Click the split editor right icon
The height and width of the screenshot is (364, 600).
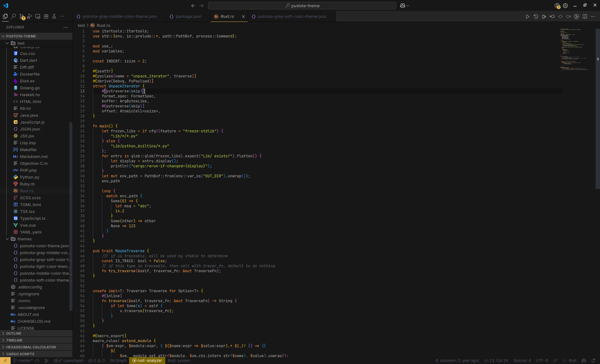585,17
